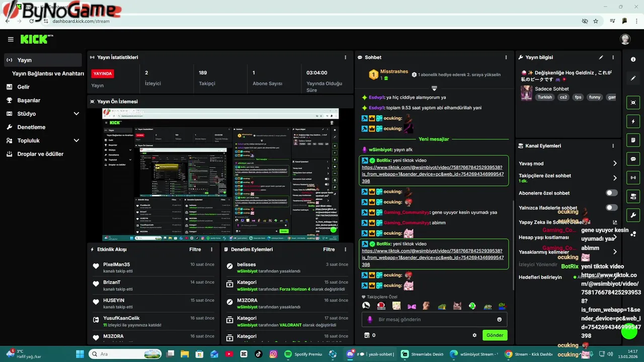Collapse chat banner with down arrow
Image resolution: width=644 pixels, height=362 pixels.
(434, 88)
